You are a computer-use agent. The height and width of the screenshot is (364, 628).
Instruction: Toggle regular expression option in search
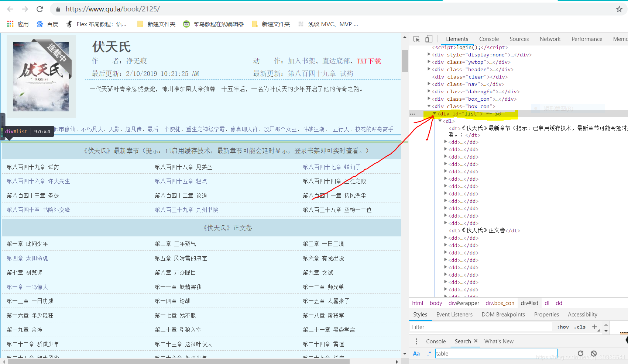click(x=429, y=354)
